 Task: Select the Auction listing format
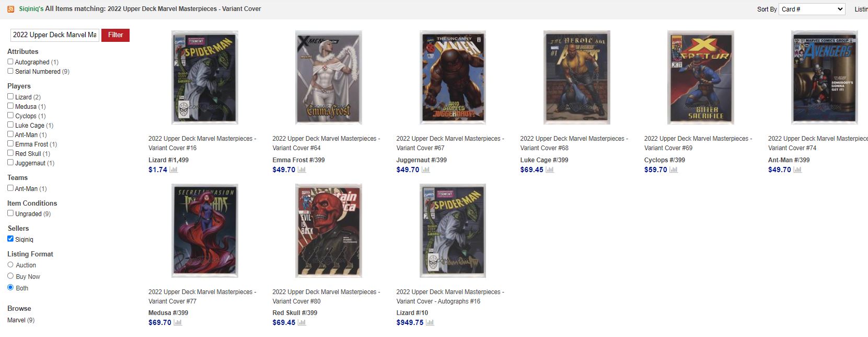point(10,265)
